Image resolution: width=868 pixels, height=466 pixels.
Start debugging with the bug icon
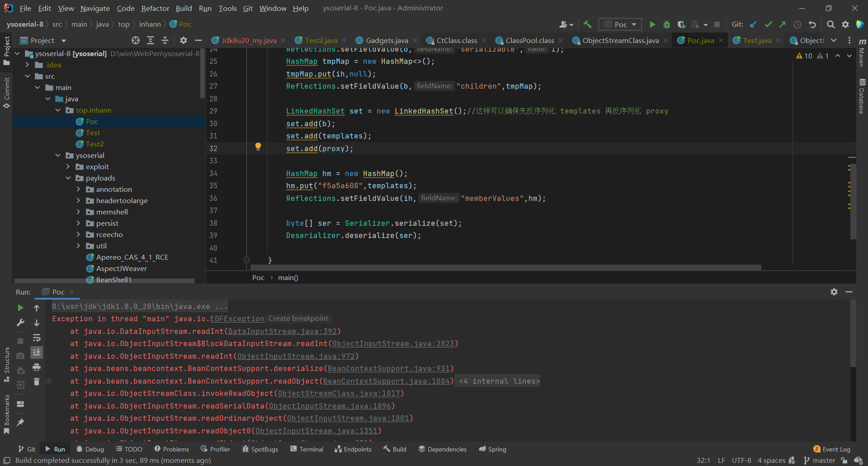(x=667, y=24)
